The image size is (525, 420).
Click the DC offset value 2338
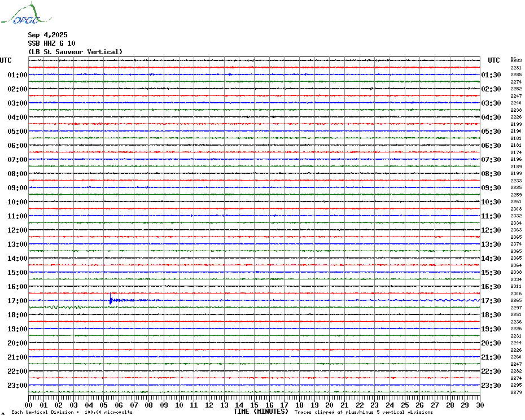coord(516,272)
